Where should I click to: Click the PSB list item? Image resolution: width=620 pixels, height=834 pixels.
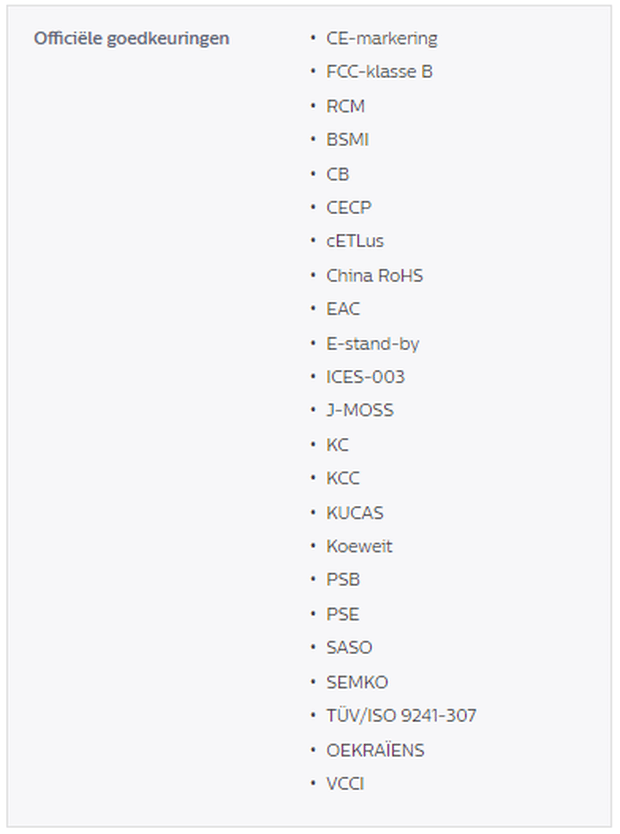coord(343,580)
